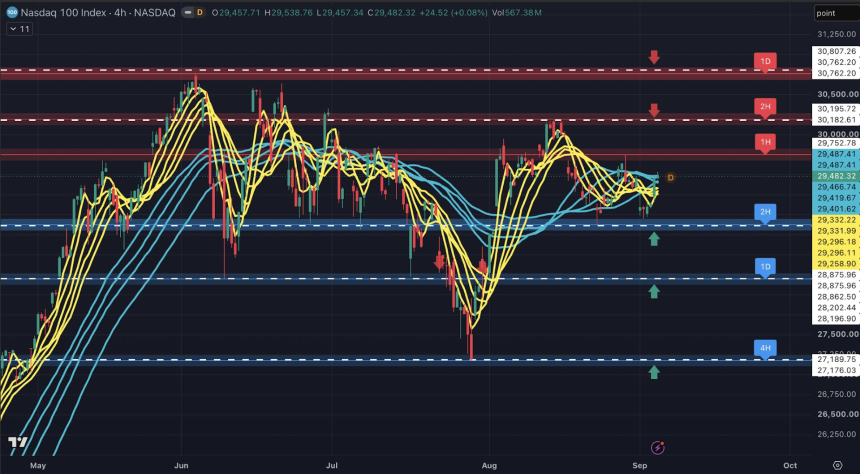Viewport: 860px width, 474px height.
Task: Click the TradingView logo in the chart corner
Action: pos(18,443)
